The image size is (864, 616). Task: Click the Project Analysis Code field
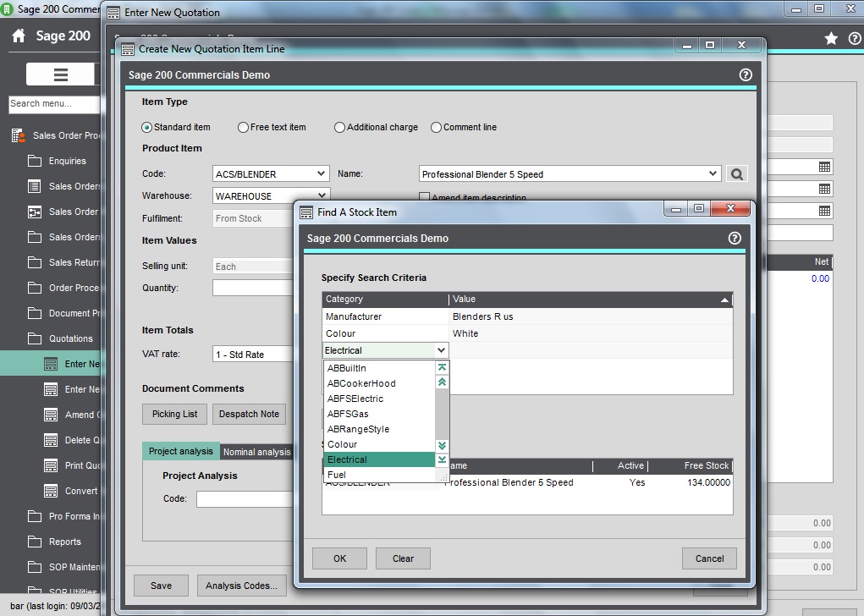pyautogui.click(x=245, y=498)
